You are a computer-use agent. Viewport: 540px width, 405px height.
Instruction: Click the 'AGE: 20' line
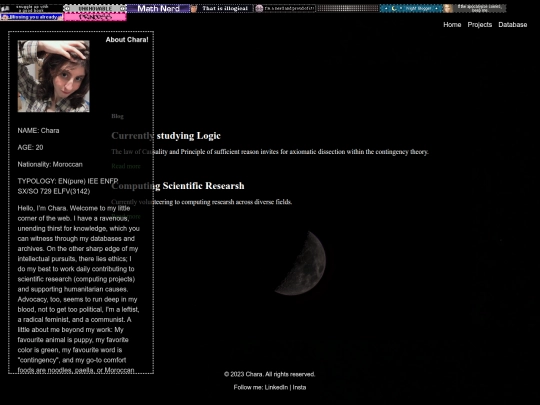tap(30, 147)
